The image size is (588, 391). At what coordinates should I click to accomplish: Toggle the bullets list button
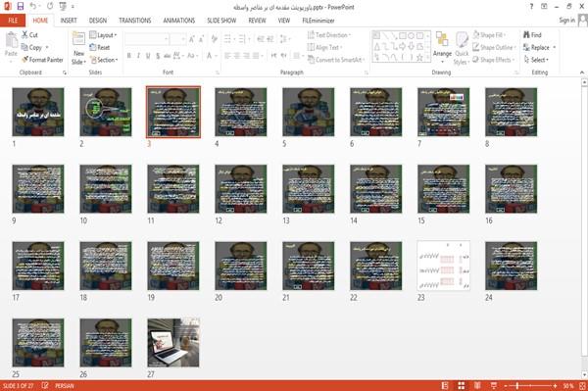click(x=228, y=39)
